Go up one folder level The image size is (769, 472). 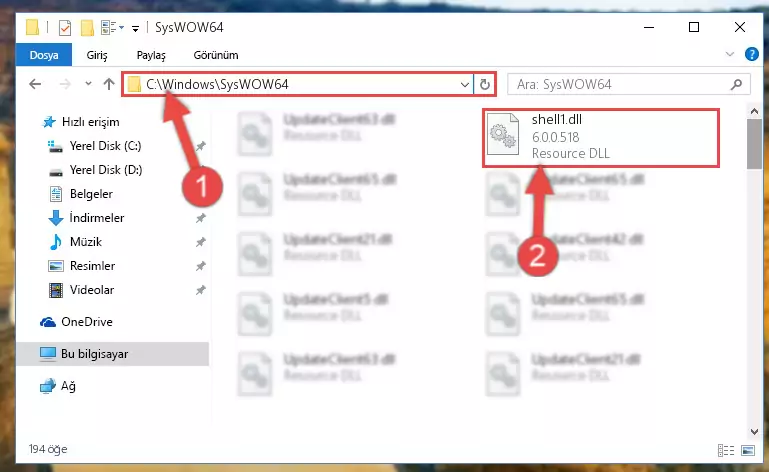coord(109,84)
